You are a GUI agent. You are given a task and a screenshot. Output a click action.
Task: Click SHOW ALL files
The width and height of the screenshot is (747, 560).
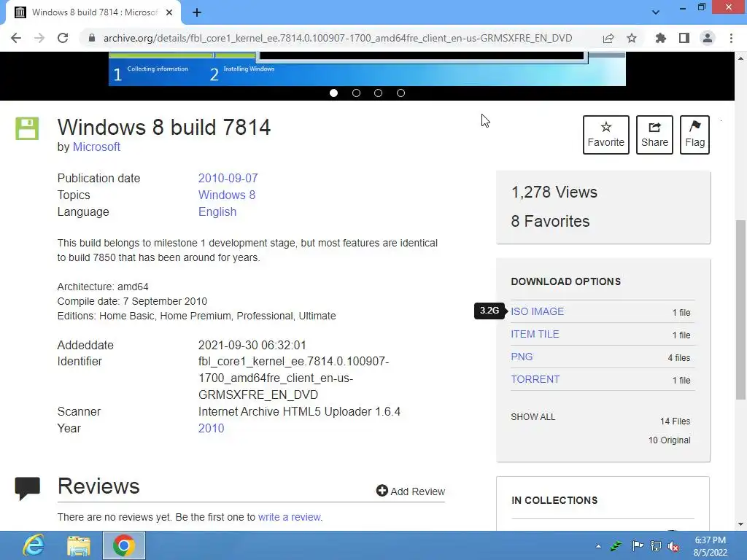(533, 416)
